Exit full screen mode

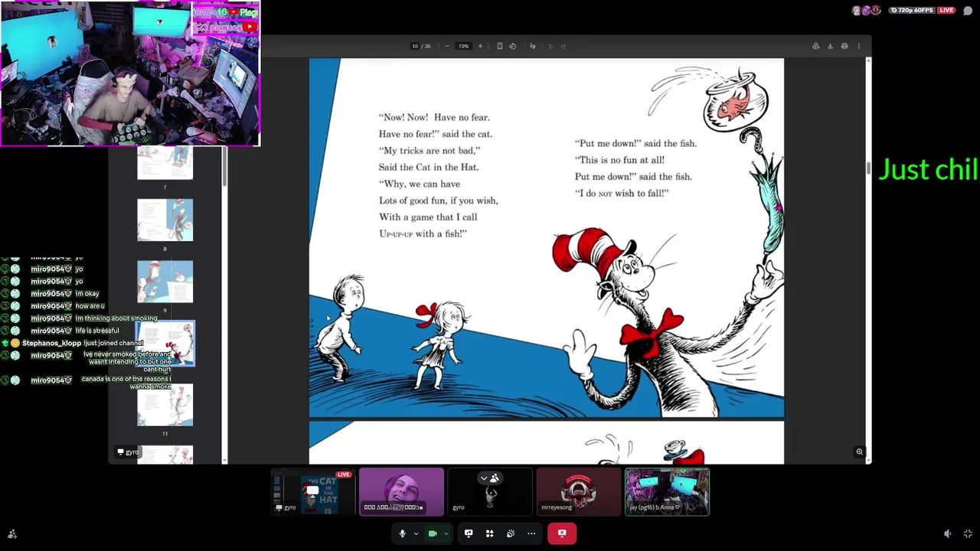point(968,534)
